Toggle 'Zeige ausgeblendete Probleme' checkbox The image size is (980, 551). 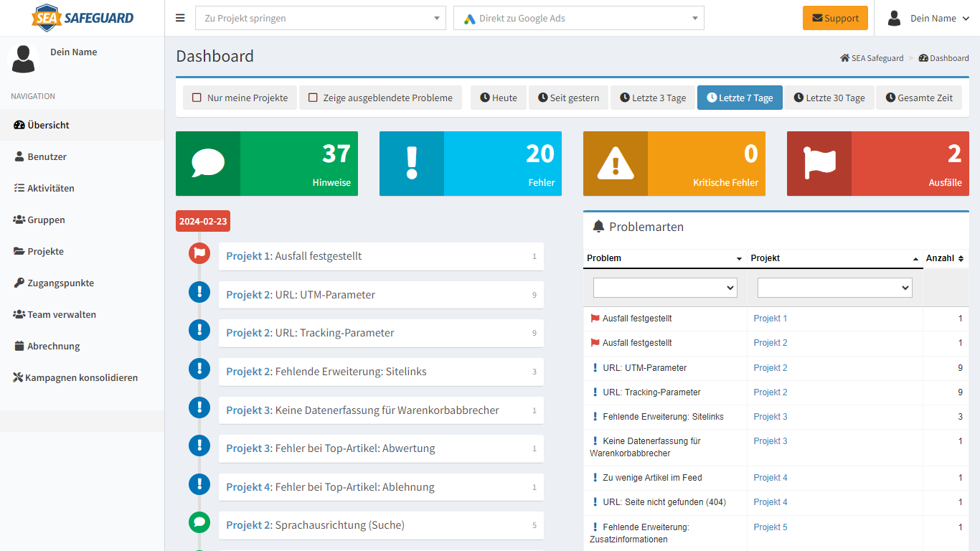313,98
